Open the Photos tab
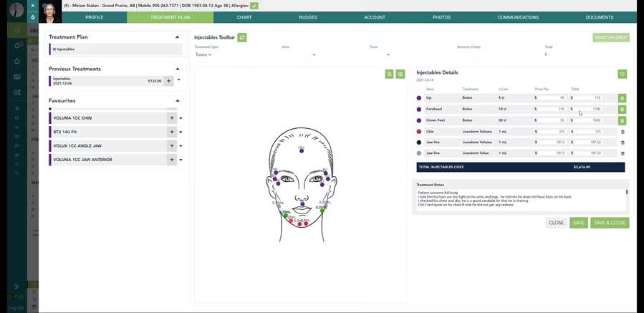644x313 pixels. pos(441,17)
